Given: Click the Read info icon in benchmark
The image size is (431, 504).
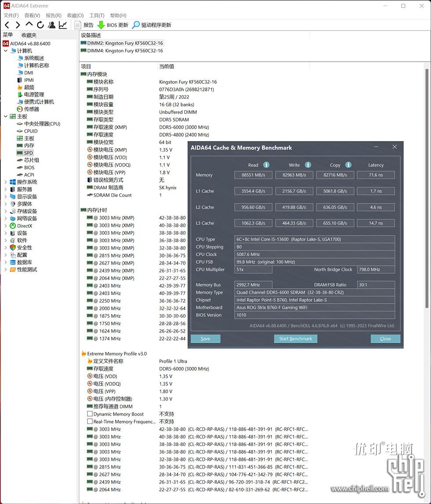Looking at the screenshot, I should [x=267, y=165].
